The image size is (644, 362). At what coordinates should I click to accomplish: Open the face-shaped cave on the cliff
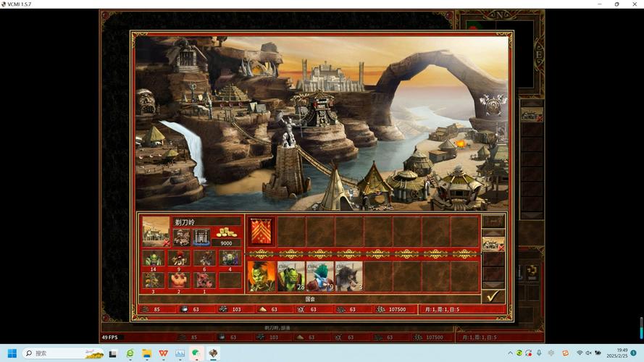coord(146,103)
